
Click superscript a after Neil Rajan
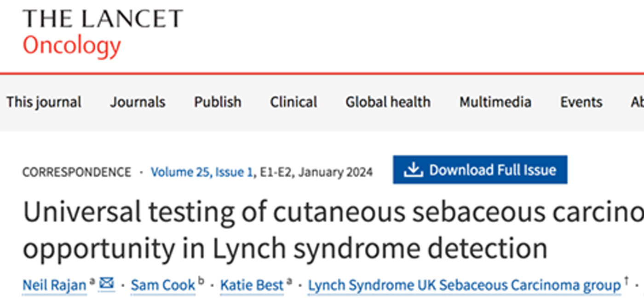pos(92,281)
